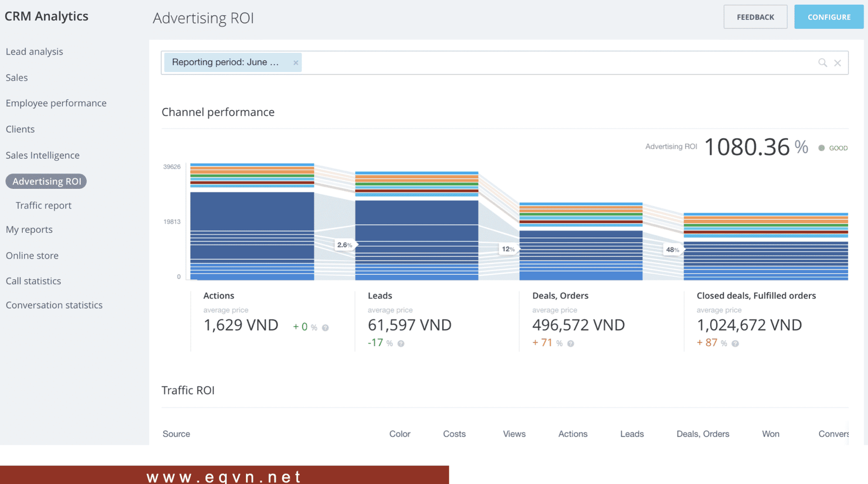The height and width of the screenshot is (484, 868).
Task: Click help icon beside Leads -17 percent
Action: (401, 344)
